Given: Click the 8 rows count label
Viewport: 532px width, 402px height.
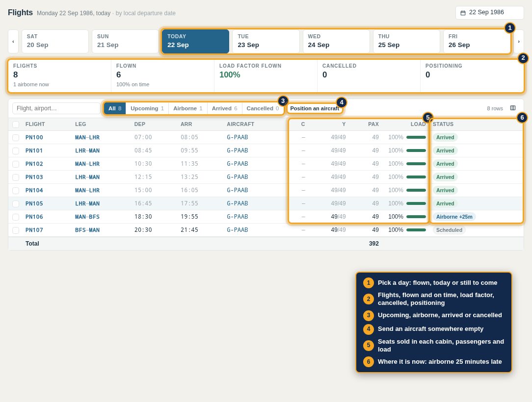Looking at the screenshot, I should point(495,108).
